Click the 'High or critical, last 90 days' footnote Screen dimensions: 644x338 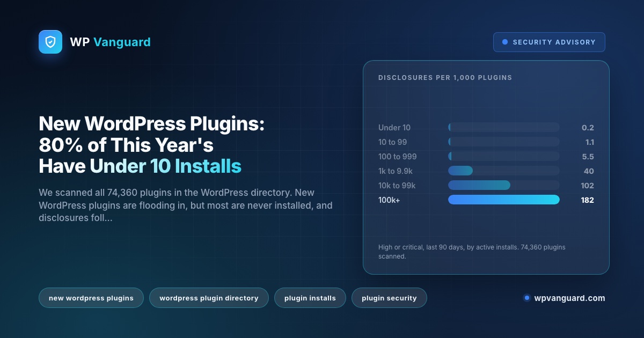coord(472,252)
